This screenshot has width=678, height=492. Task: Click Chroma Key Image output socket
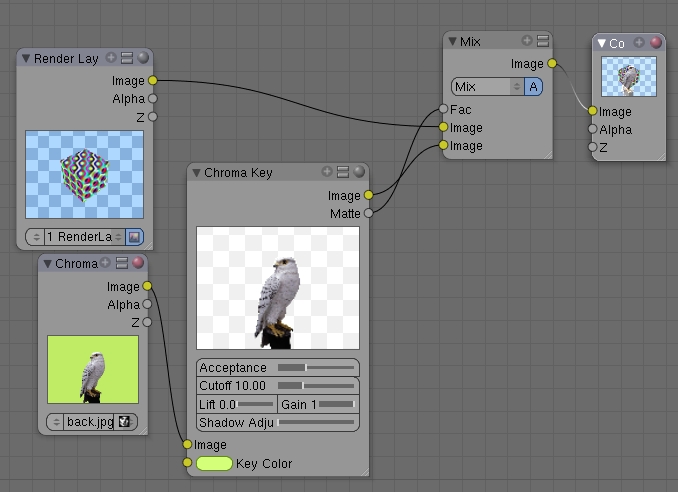(x=368, y=195)
